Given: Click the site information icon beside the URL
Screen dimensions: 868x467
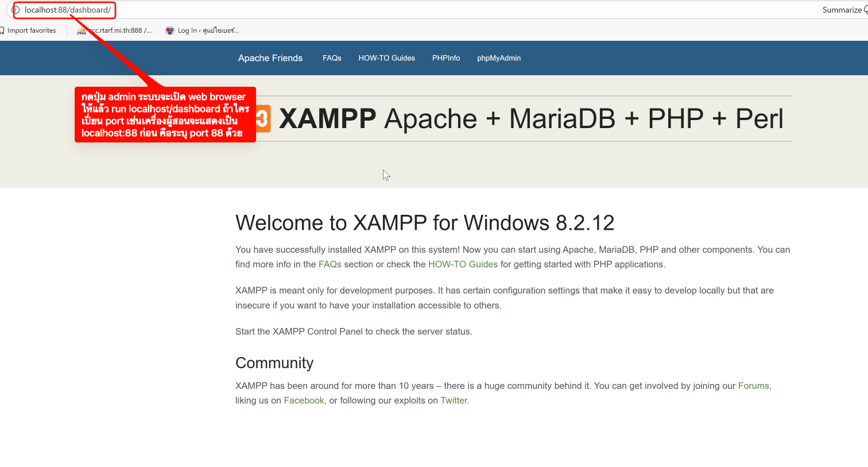Looking at the screenshot, I should pos(15,10).
